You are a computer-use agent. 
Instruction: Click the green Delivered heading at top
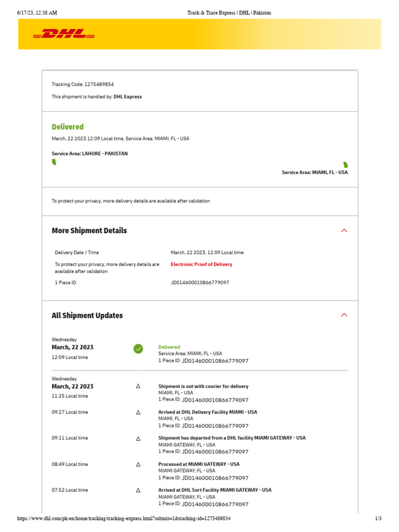point(68,127)
